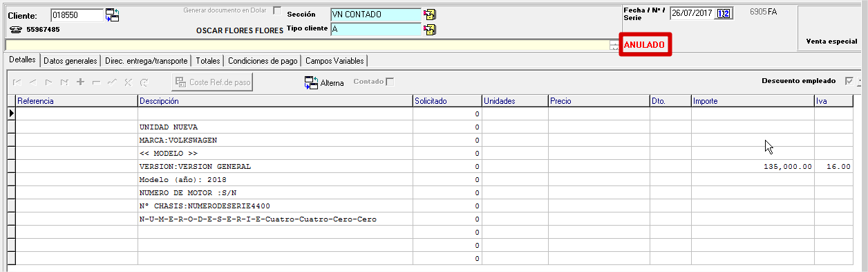Click the row selector of MARCA:VOLKSWAGEN row
868x272 pixels.
point(11,140)
